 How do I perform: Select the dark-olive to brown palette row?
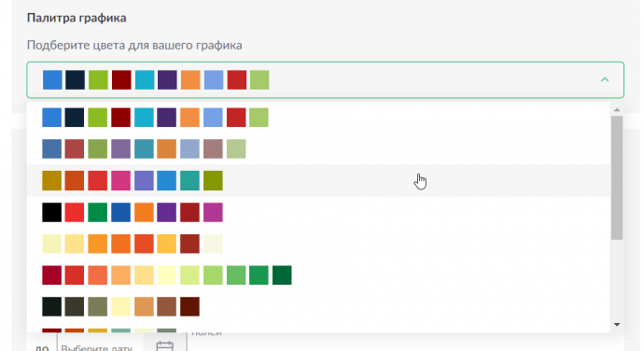pyautogui.click(x=318, y=307)
